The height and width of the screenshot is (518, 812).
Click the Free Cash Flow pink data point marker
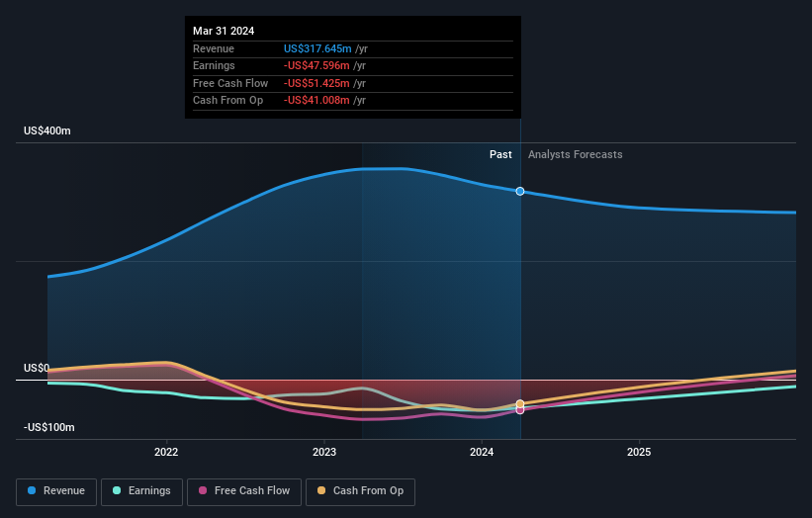[x=520, y=410]
